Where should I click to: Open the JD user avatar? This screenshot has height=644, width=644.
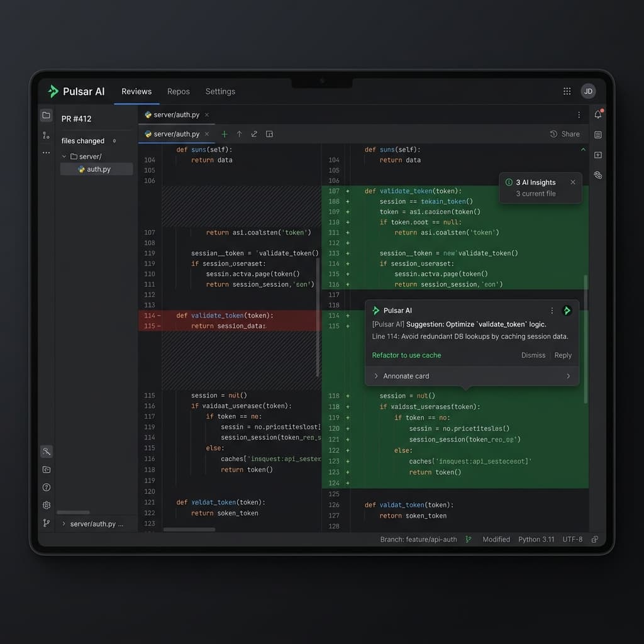[588, 91]
